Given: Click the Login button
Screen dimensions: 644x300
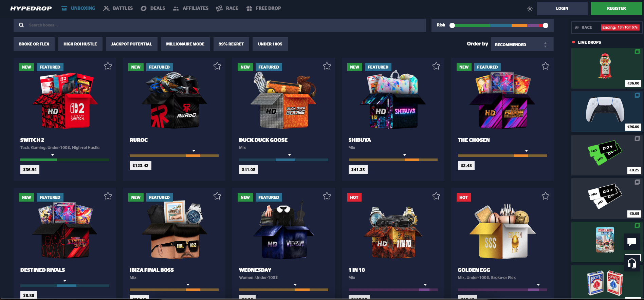Looking at the screenshot, I should [562, 8].
